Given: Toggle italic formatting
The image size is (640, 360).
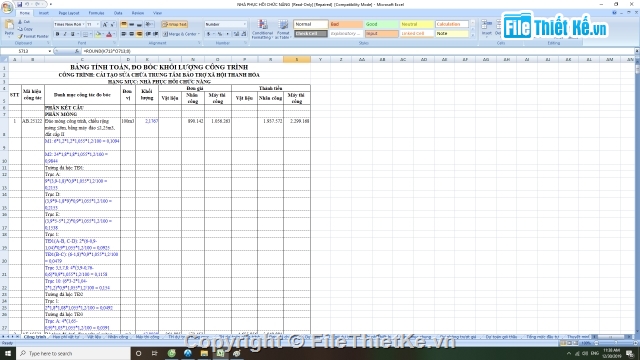Looking at the screenshot, I should (x=64, y=34).
